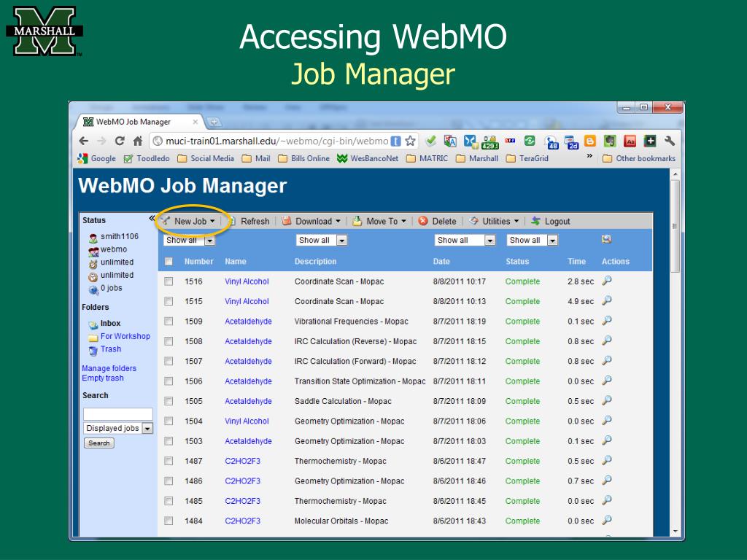Viewport: 747px width, 560px height.
Task: Open Other bookmarks folder
Action: click(x=639, y=158)
